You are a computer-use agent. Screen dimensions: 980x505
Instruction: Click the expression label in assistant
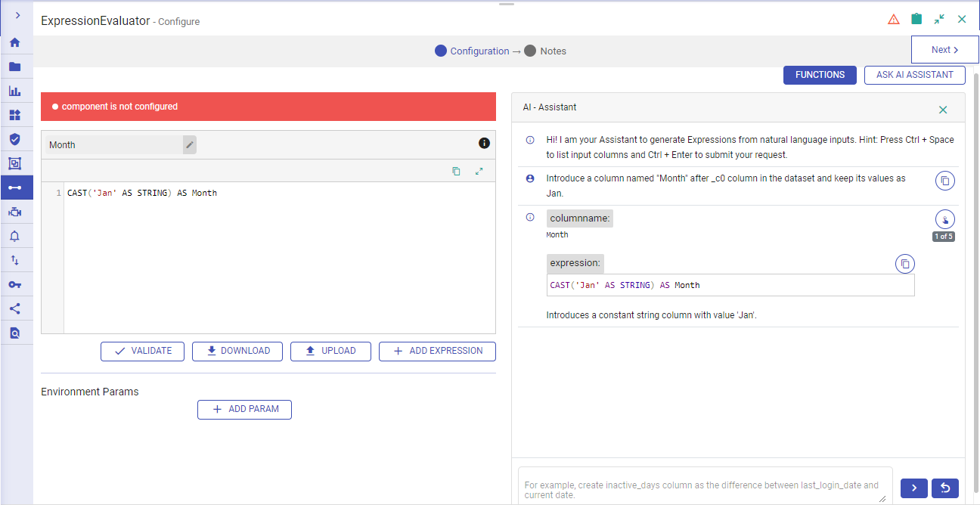[x=575, y=263]
